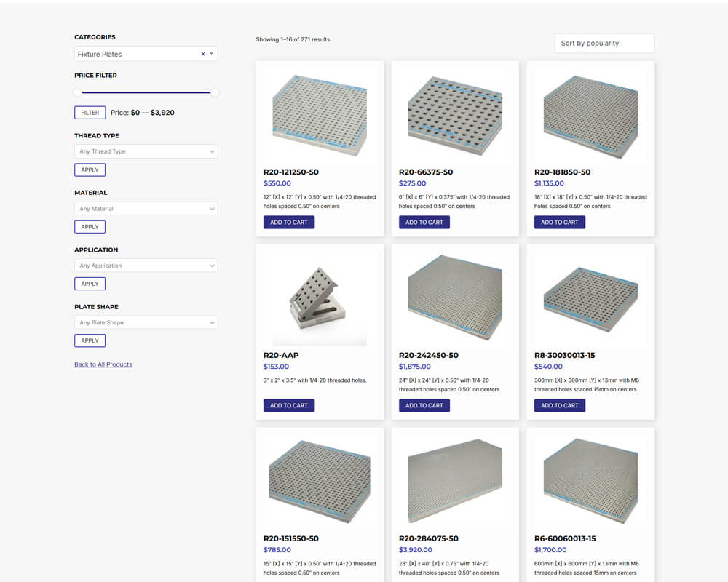Open the Sort by popularity selector
728x582 pixels.
point(604,44)
